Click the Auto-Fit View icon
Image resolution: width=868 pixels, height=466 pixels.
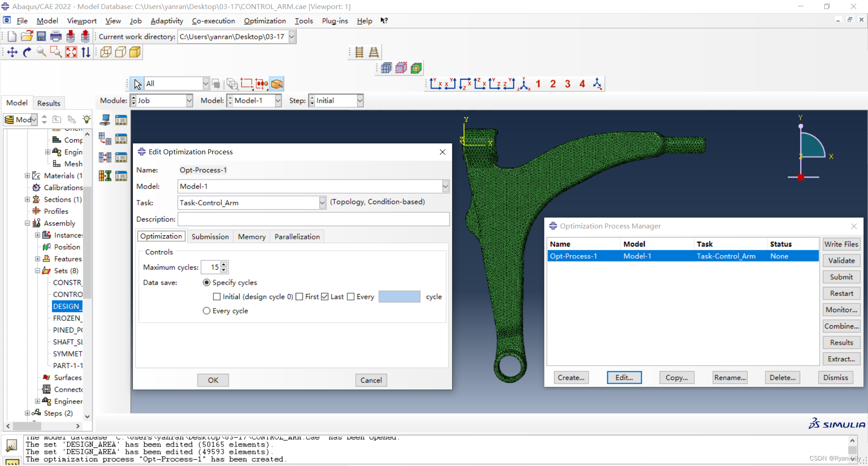tap(71, 52)
